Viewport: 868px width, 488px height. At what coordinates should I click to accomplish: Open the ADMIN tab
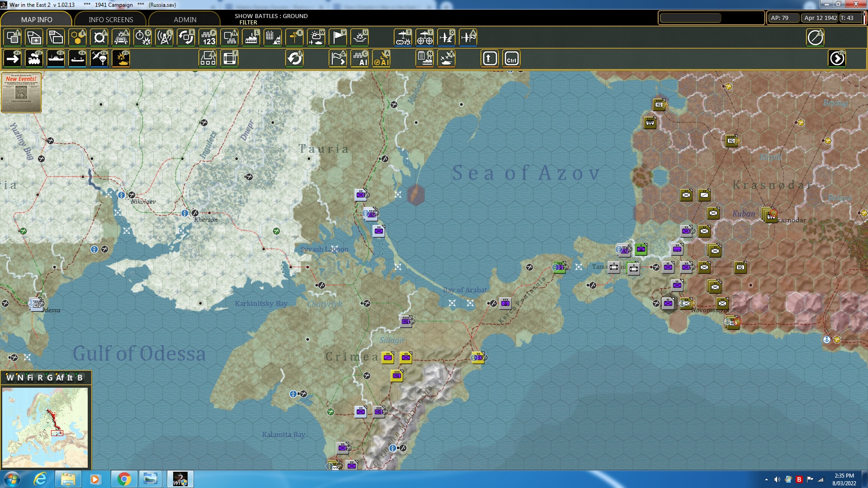pyautogui.click(x=185, y=19)
